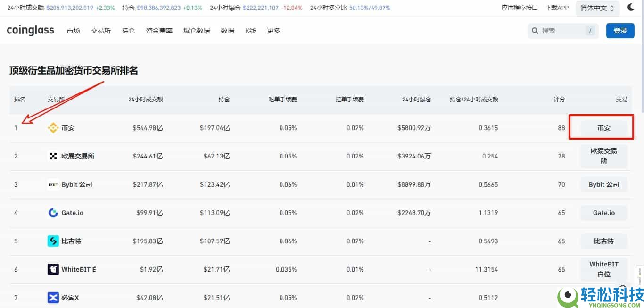Click the 必宾X exchange icon
Viewport: 644px width, 308px height.
[53, 297]
